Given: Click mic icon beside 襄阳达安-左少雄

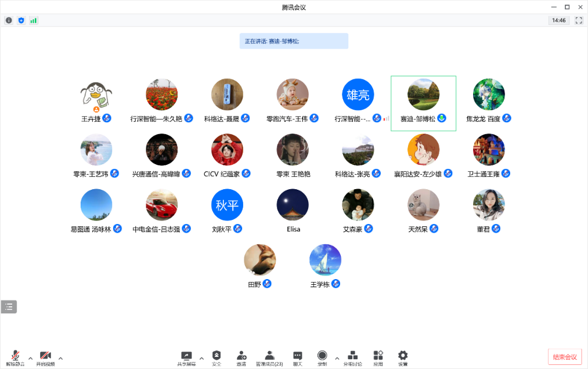Looking at the screenshot, I should pyautogui.click(x=448, y=173).
